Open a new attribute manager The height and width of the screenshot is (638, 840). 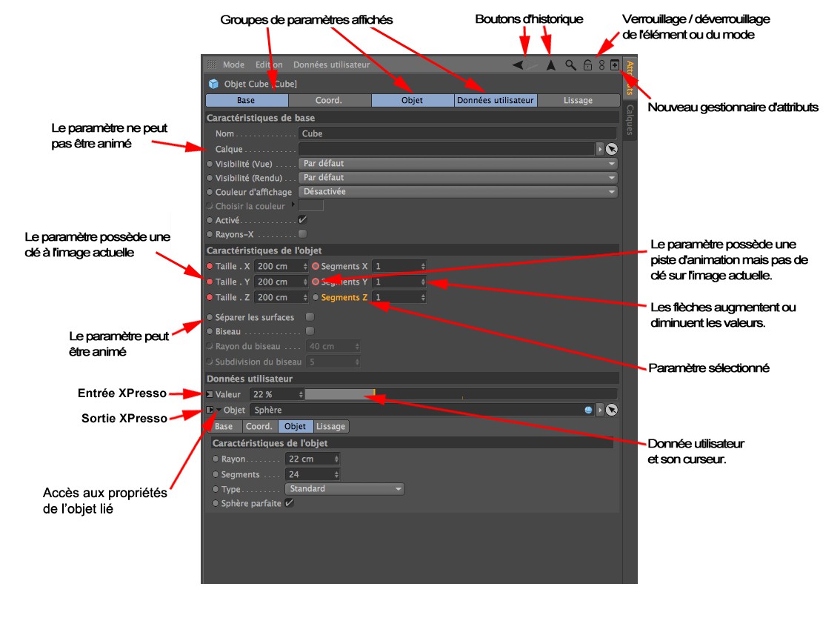(615, 65)
